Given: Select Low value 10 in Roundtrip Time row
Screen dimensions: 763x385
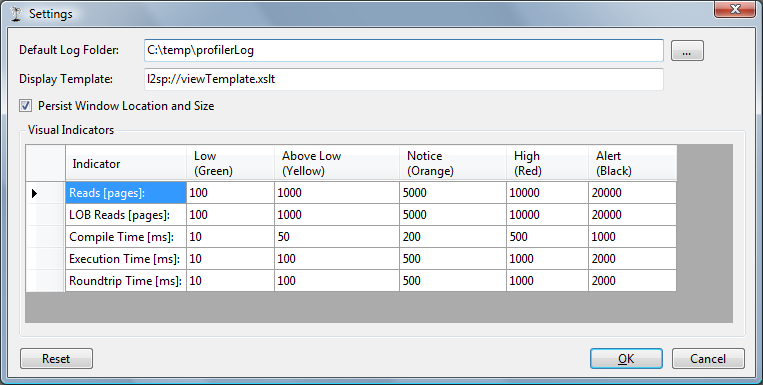Looking at the screenshot, I should [x=230, y=280].
